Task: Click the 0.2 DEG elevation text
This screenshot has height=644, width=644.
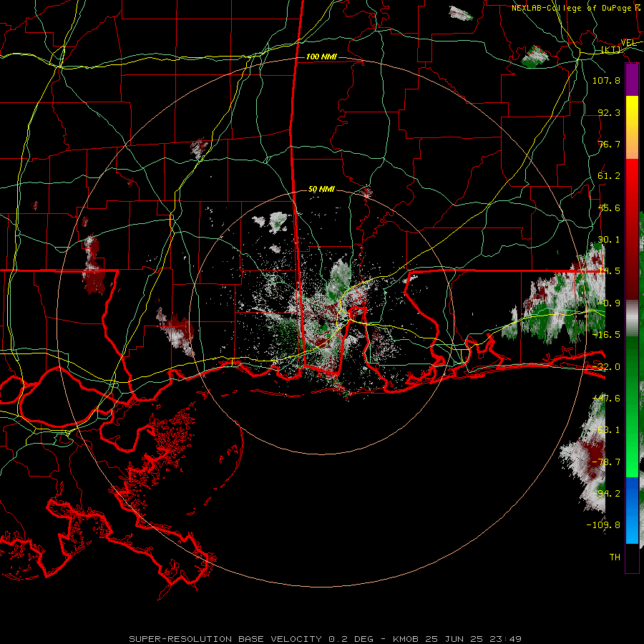Action: tap(351, 639)
